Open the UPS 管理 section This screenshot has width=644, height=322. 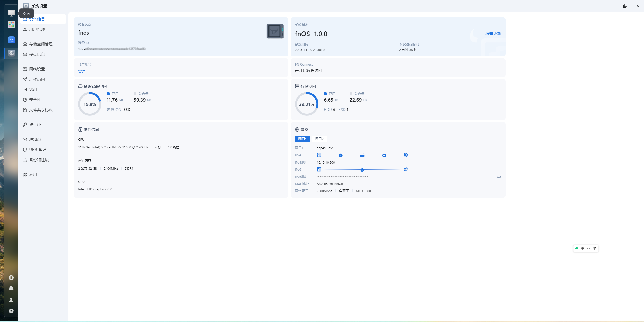[x=37, y=150]
